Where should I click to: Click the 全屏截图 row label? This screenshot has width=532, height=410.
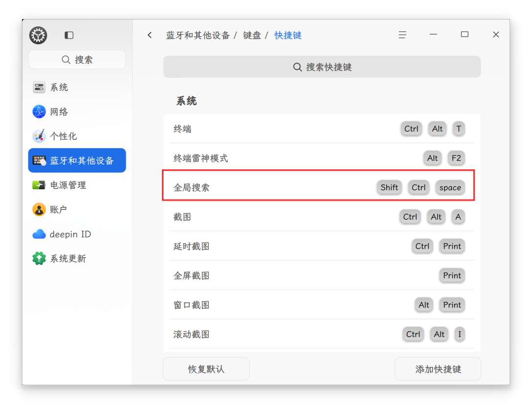point(191,275)
